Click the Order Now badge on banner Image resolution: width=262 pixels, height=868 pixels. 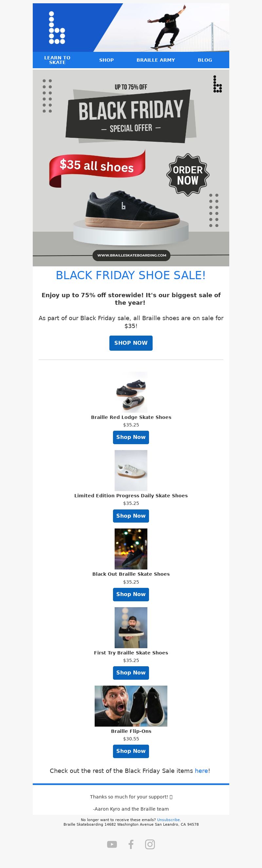(x=188, y=175)
